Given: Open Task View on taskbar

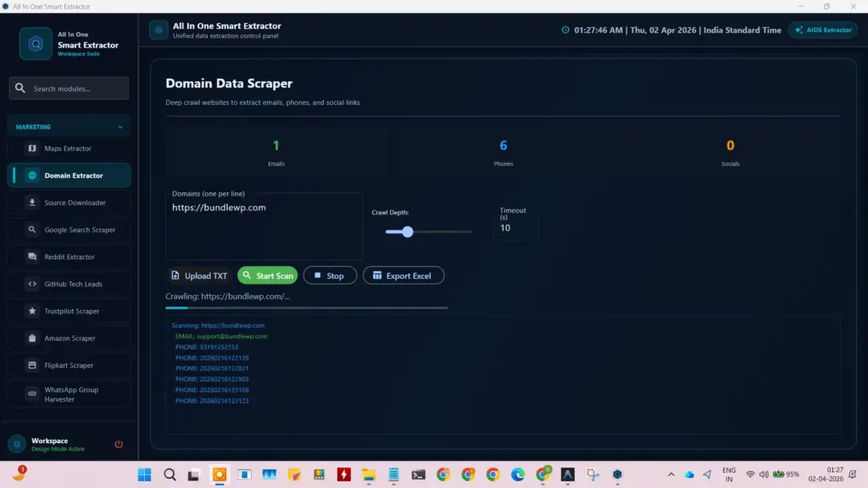Looking at the screenshot, I should pos(193,474).
